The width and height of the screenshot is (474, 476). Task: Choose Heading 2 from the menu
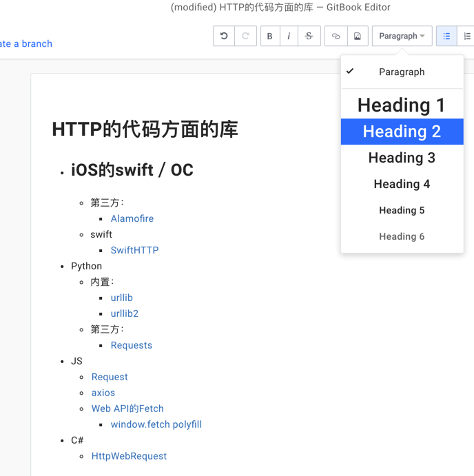coord(402,132)
